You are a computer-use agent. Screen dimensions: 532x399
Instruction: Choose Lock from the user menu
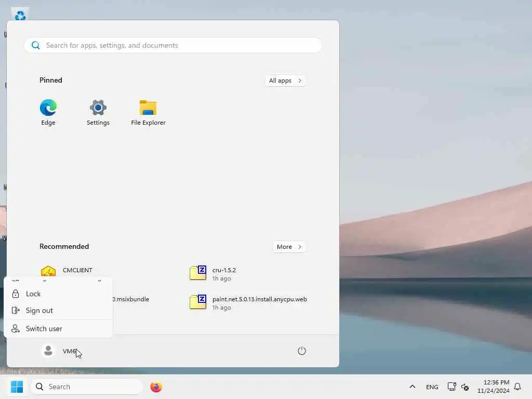58,294
